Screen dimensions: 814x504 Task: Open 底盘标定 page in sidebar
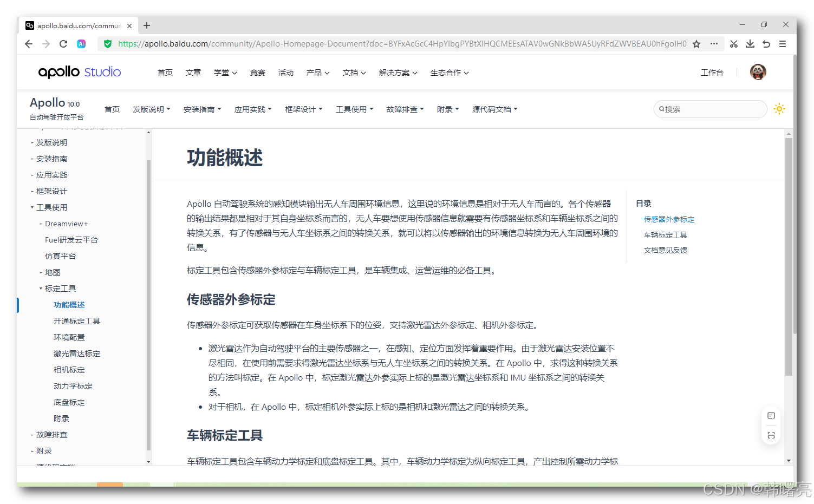coord(69,402)
